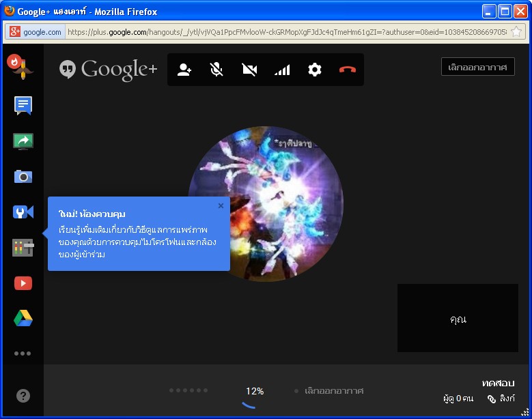
Task: Bookmark the page with star icon
Action: pyautogui.click(x=516, y=32)
